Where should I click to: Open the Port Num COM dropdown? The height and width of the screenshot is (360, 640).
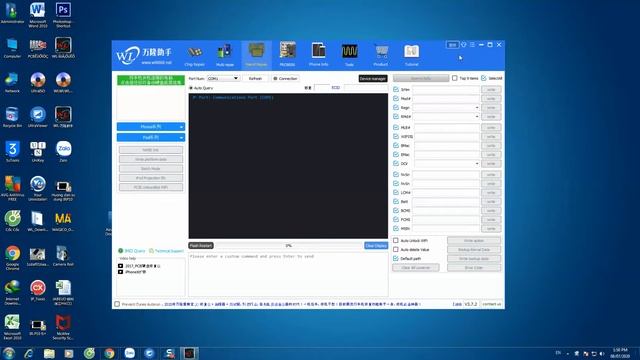coord(223,78)
